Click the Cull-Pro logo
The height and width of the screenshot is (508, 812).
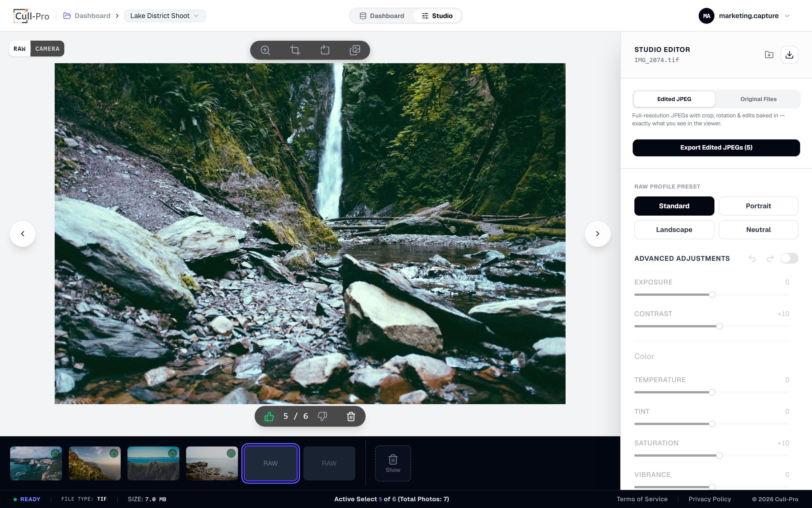[x=31, y=16]
